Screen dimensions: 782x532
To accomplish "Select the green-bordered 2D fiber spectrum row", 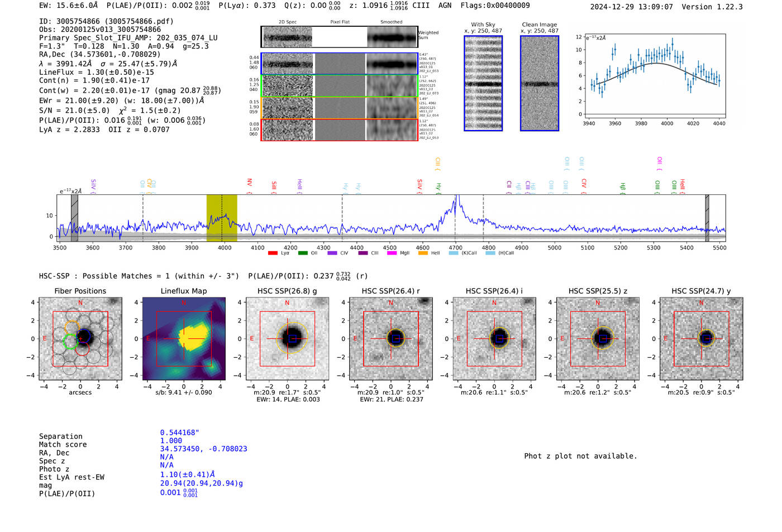I will coord(340,86).
